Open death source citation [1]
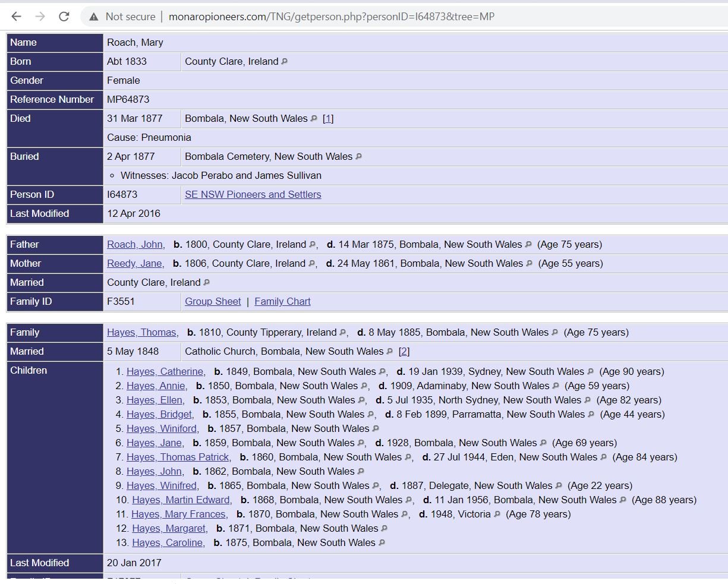This screenshot has width=728, height=584. point(328,118)
